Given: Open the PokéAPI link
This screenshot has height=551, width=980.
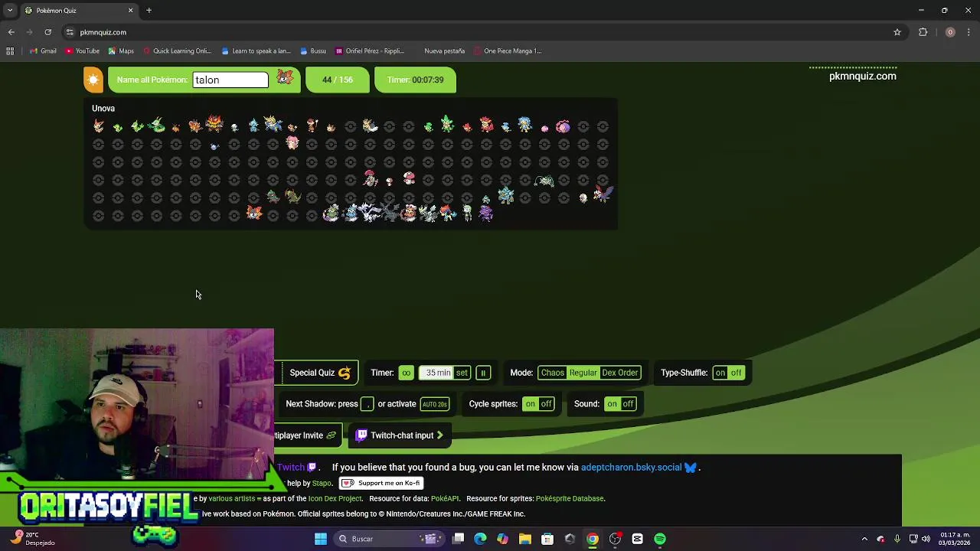Looking at the screenshot, I should [x=444, y=498].
